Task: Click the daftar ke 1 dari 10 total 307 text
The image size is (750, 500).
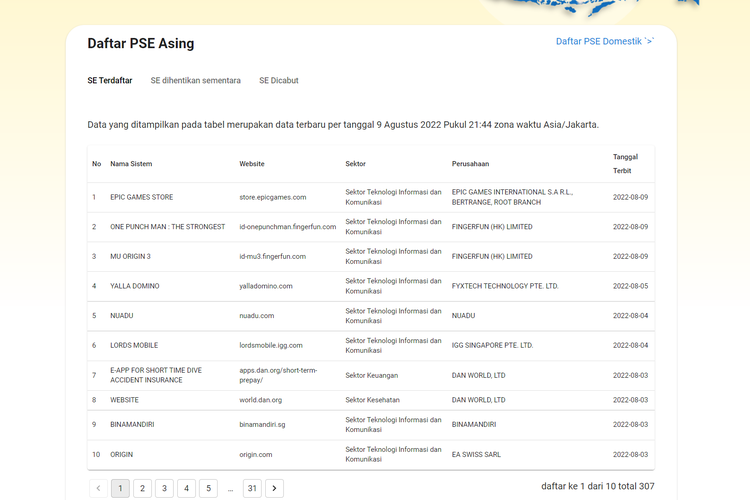Action: 597,486
